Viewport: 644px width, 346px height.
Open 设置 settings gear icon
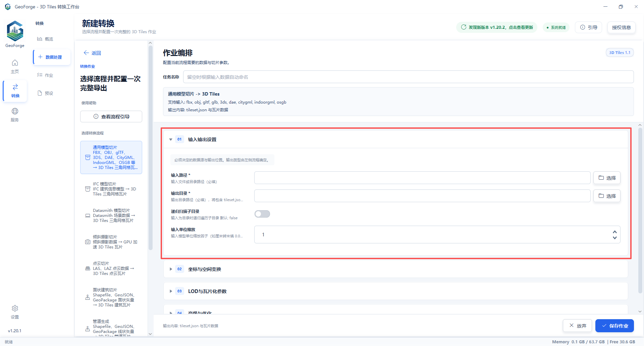point(15,312)
